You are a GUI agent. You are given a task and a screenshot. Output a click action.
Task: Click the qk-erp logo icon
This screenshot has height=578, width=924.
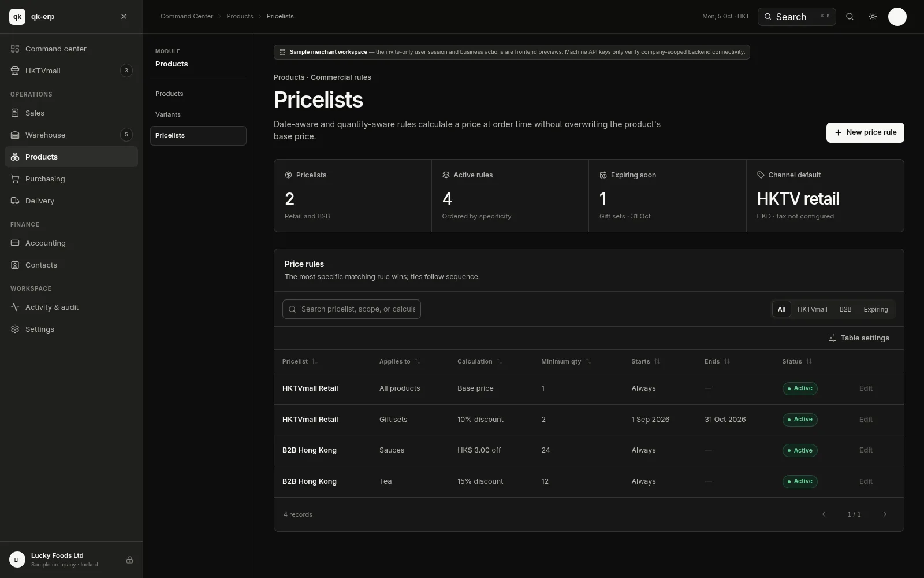click(17, 17)
